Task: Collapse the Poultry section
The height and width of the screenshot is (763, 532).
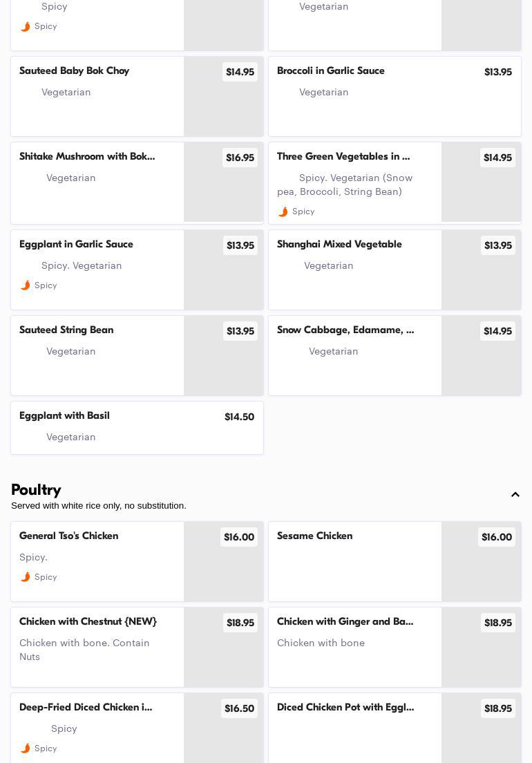Action: coord(515,495)
